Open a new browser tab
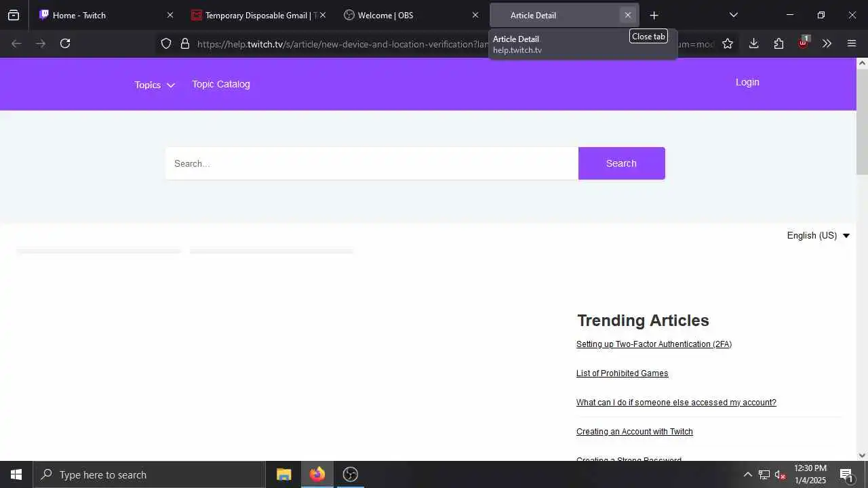The width and height of the screenshot is (868, 488). 654,15
